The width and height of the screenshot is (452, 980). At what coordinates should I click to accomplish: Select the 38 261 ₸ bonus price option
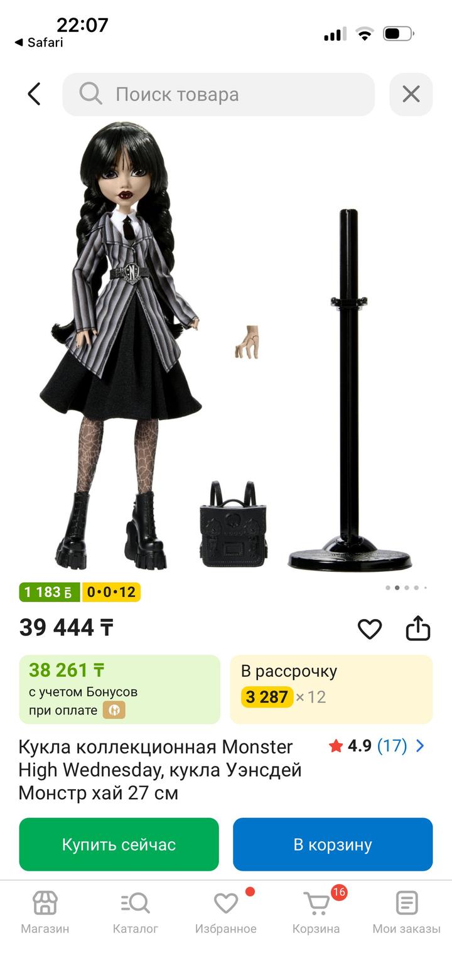point(119,689)
